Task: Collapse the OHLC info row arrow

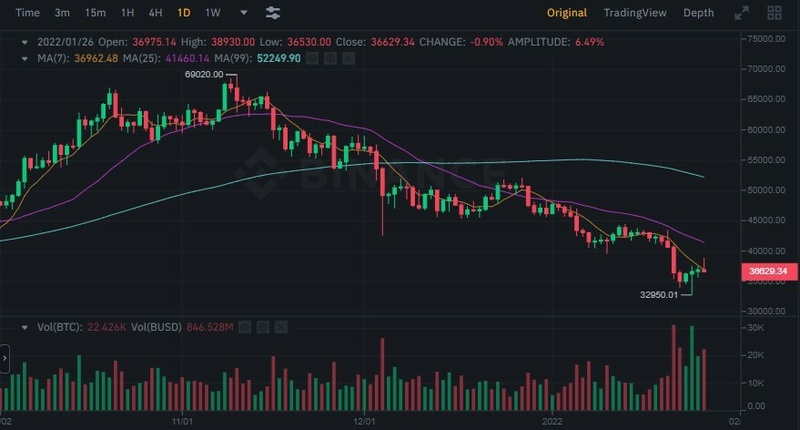Action: pos(25,42)
